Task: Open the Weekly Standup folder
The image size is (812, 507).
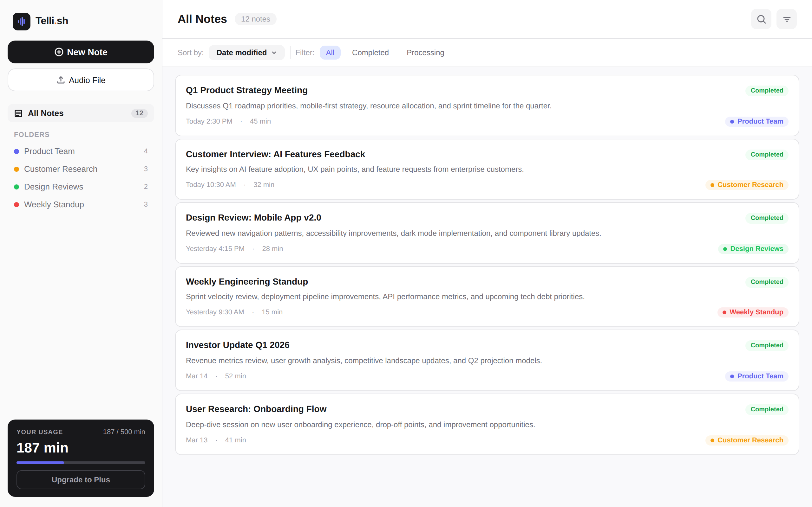Action: [x=54, y=205]
